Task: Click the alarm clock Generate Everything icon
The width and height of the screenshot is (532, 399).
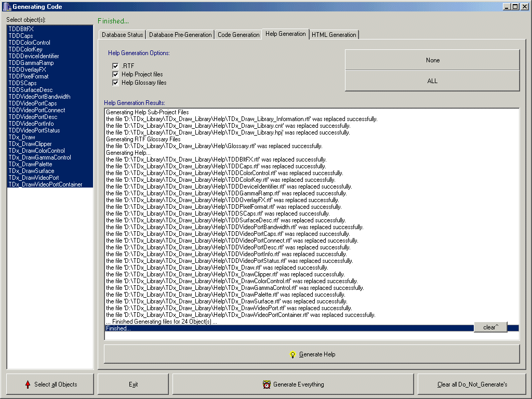Action: pos(267,384)
